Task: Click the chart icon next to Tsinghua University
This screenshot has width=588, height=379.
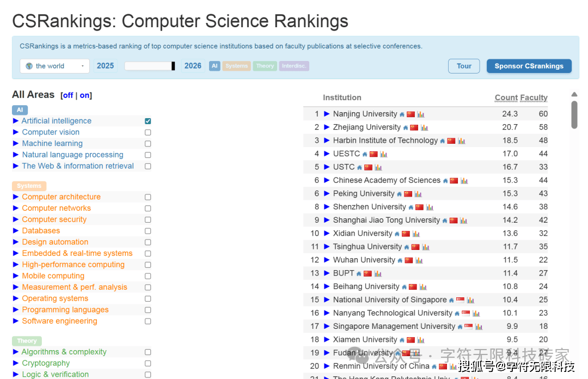Action: click(426, 247)
